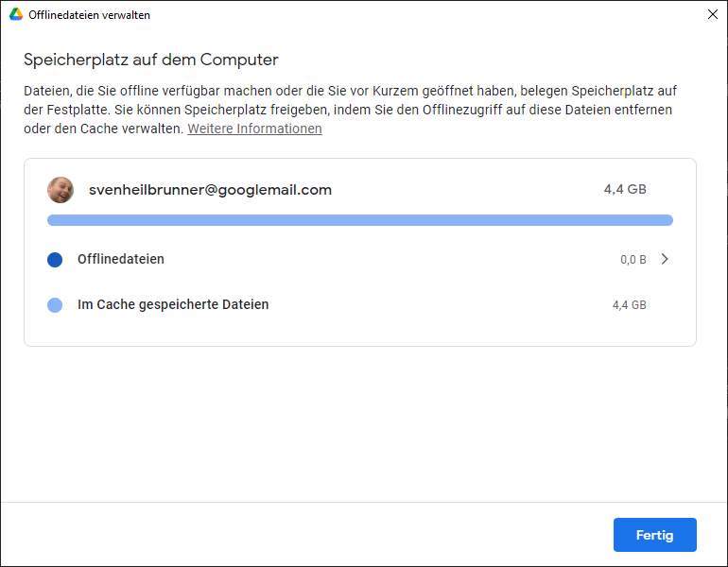
Task: Click the account storage card area
Action: pos(360,252)
